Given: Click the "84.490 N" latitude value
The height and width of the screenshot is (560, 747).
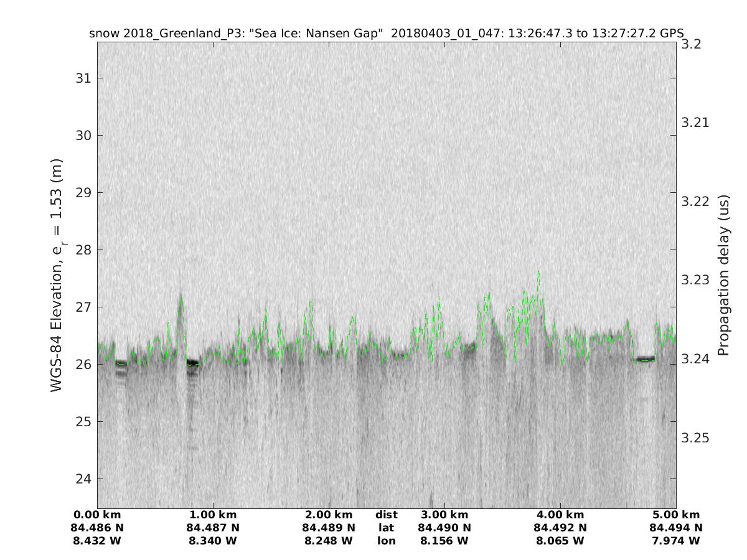Looking at the screenshot, I should (444, 528).
